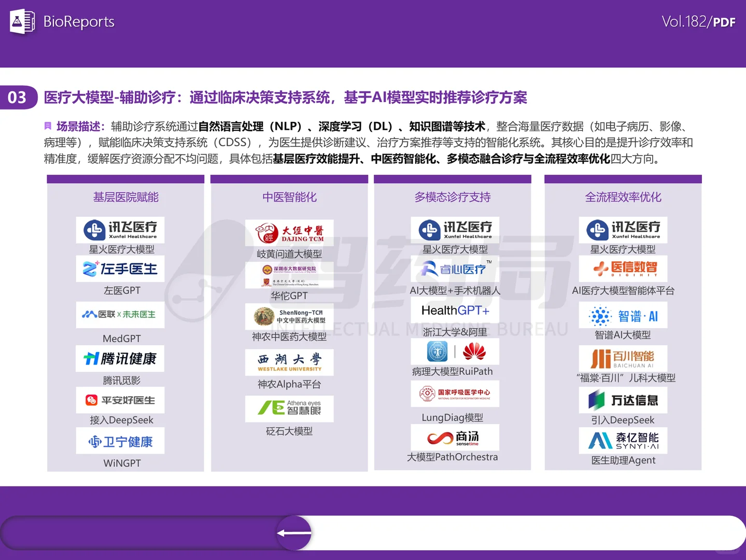Select the SenseTime (商汤) logo
This screenshot has width=746, height=560.
pos(454,438)
